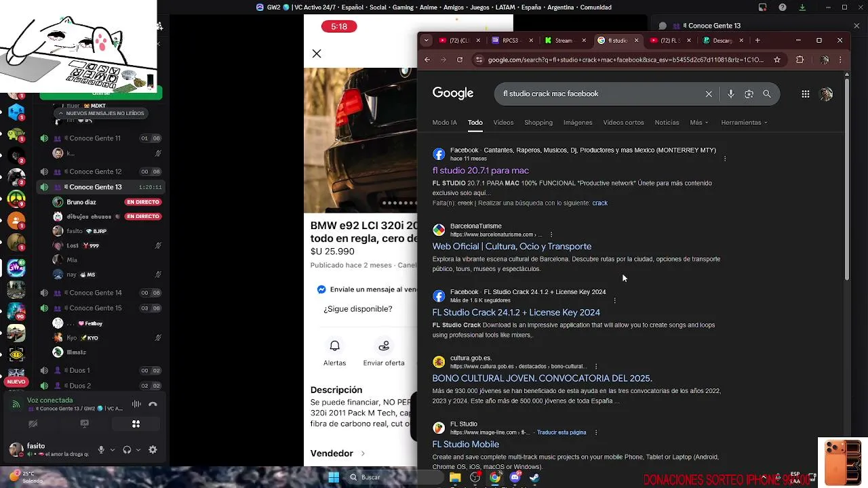Expand Vendedor section chevron
The width and height of the screenshot is (868, 488).
coord(363,453)
